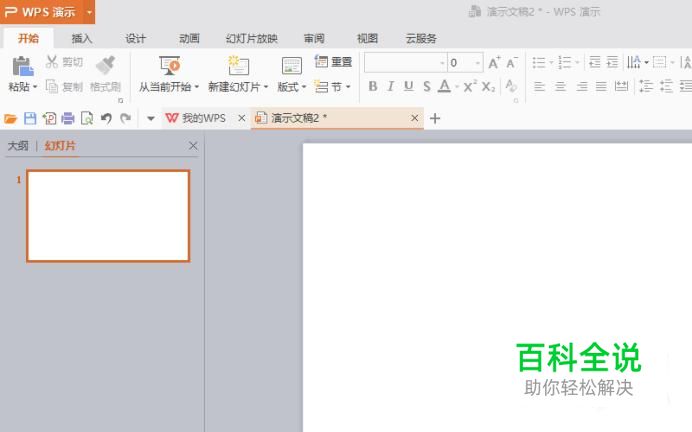Click the Open folder icon in quick toolbar
This screenshot has height=432, width=692.
10,118
